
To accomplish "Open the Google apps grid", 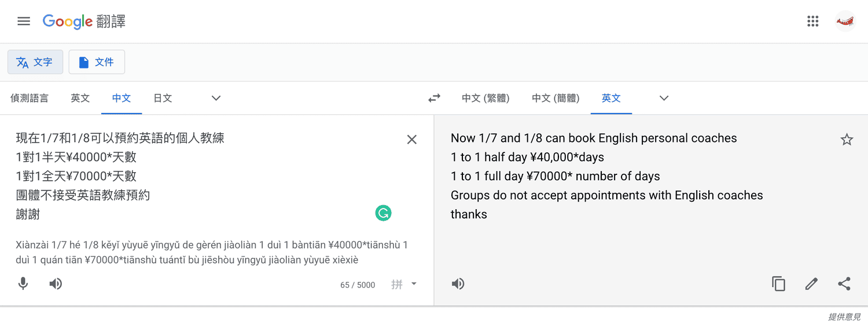I will 813,21.
